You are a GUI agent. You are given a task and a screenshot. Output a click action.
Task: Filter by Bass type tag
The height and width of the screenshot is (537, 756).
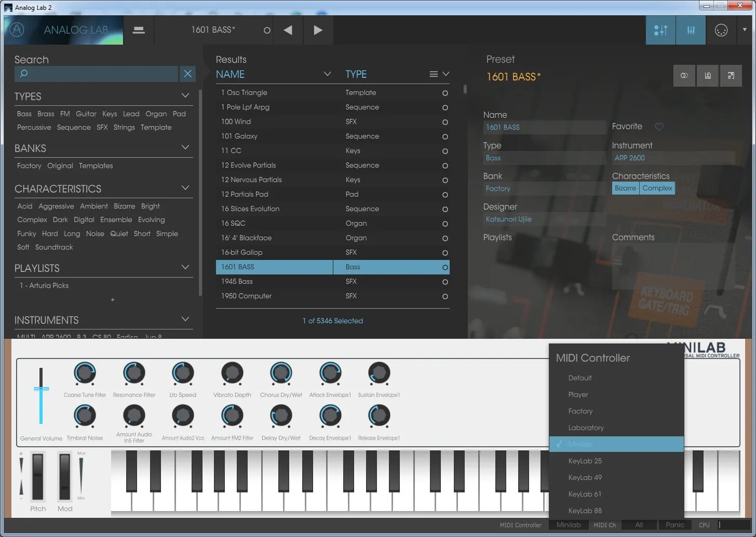click(24, 114)
